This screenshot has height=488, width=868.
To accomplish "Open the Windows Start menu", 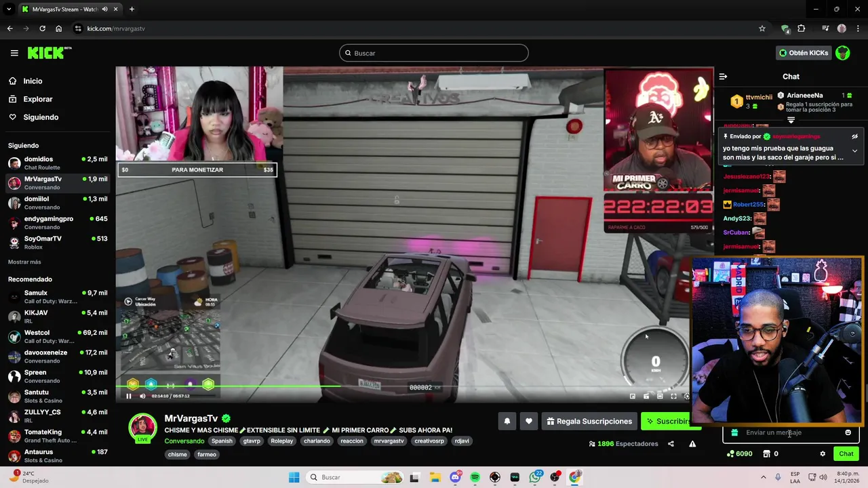I will (294, 477).
